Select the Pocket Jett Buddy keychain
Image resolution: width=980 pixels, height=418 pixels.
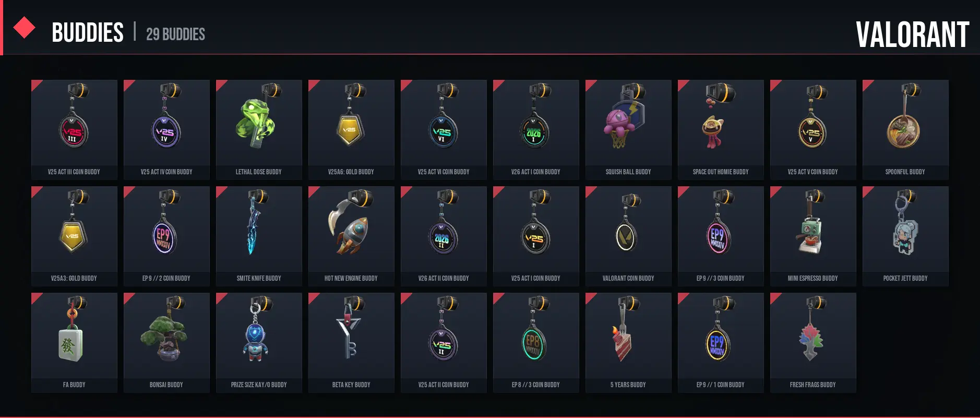click(x=905, y=236)
